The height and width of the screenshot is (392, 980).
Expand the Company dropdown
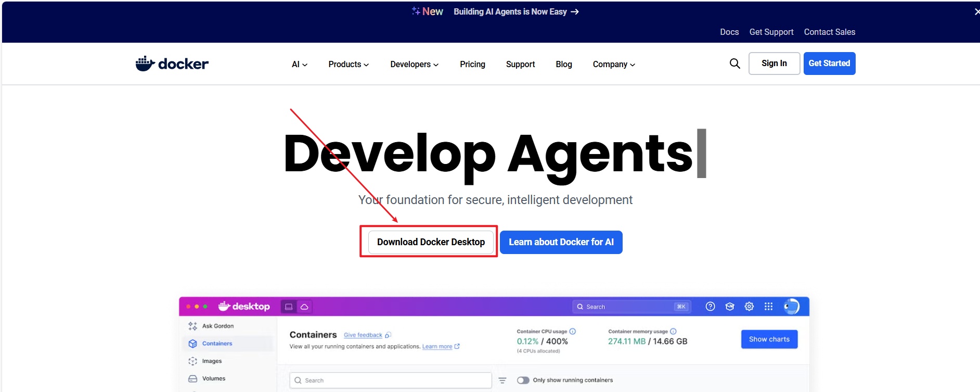coord(614,64)
